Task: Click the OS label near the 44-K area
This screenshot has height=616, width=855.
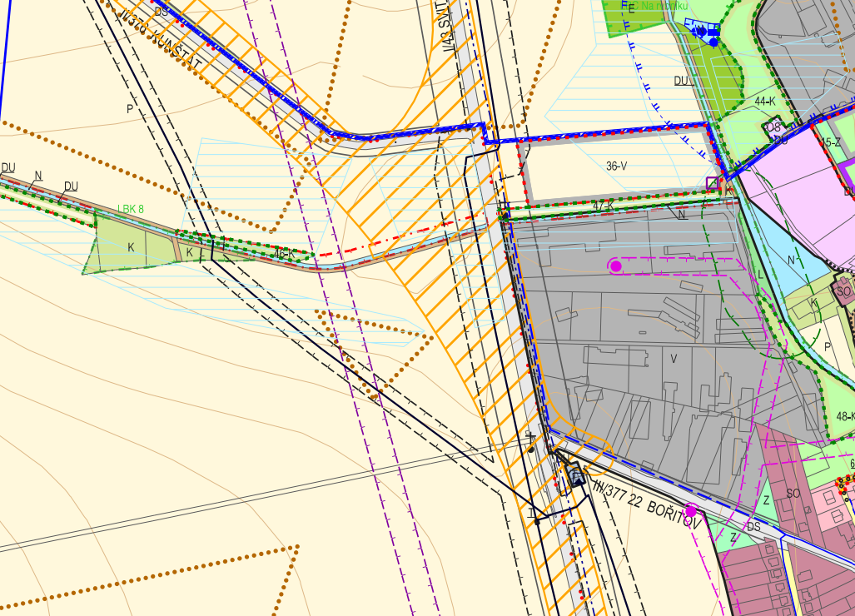Action: pos(773,127)
